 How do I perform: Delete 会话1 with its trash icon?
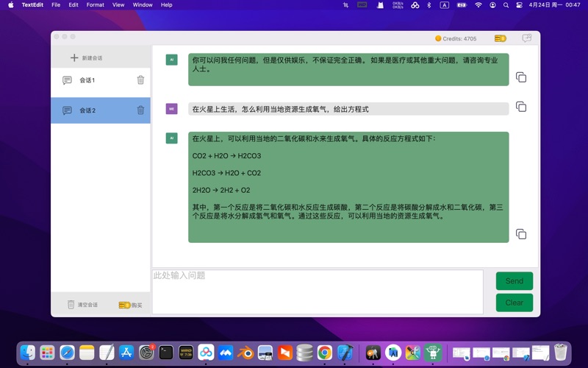pyautogui.click(x=140, y=80)
